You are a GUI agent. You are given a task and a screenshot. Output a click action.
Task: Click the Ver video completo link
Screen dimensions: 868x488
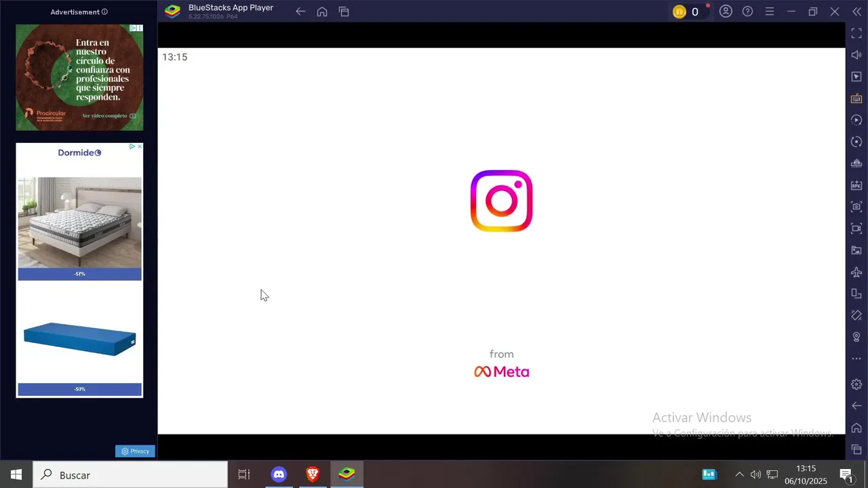108,116
